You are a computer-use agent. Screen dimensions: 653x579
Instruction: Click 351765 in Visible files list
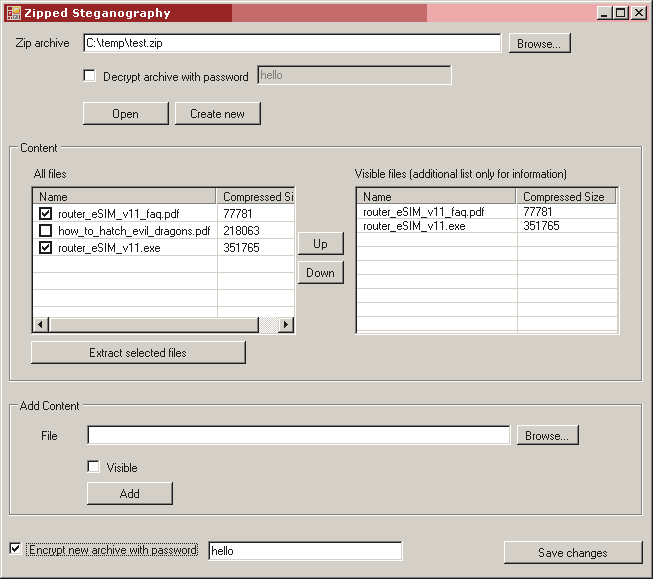click(541, 226)
